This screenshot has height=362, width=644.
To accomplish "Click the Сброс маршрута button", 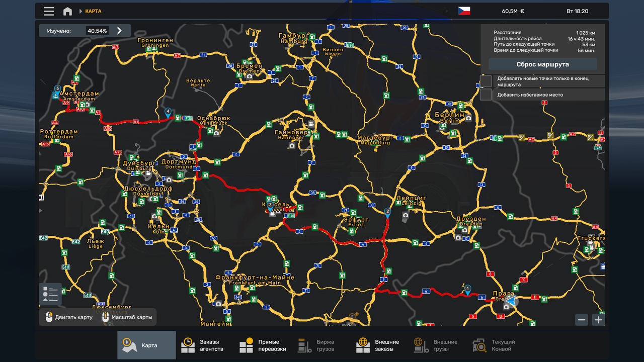I will tap(543, 64).
